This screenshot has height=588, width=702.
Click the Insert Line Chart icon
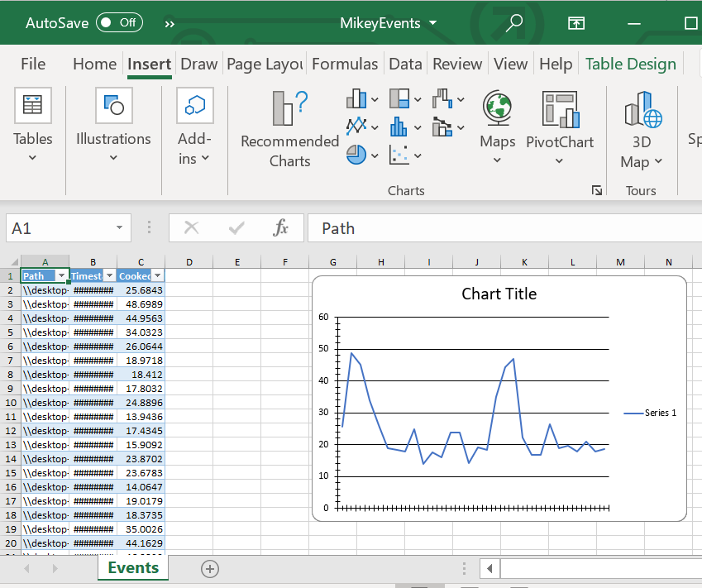tap(356, 127)
